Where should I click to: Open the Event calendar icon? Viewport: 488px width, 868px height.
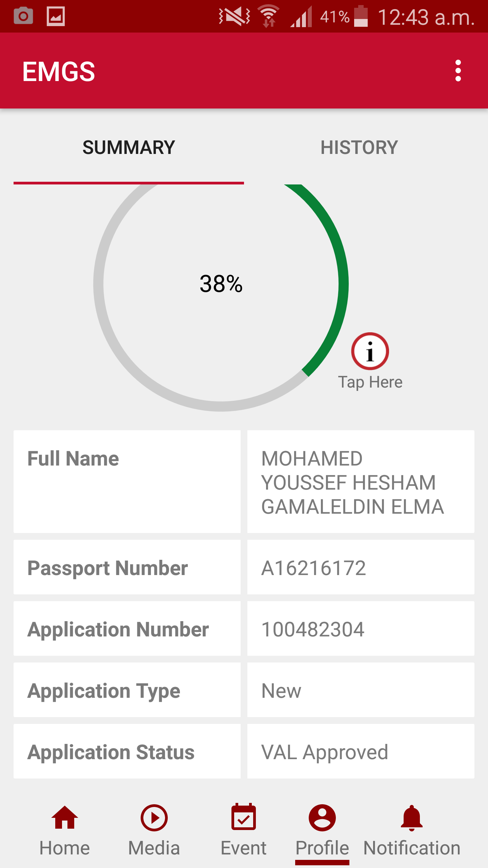pos(243,818)
